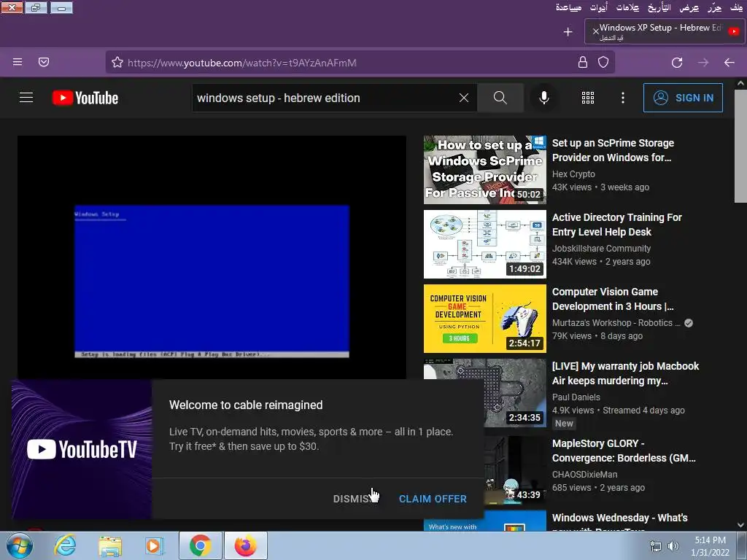The width and height of the screenshot is (747, 560).
Task: Open a new tab with plus
Action: (x=568, y=32)
